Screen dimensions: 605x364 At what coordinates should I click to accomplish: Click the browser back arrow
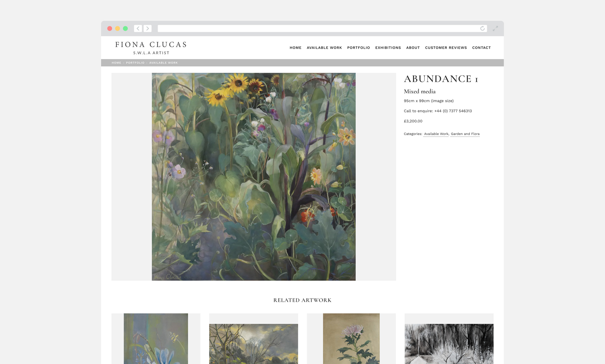138,29
